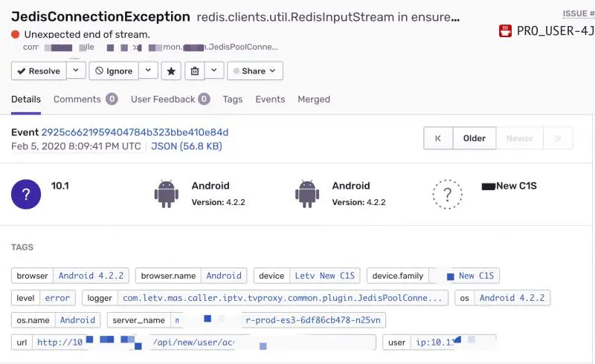595x364 pixels.
Task: Click PRO_USER-4J issue ID text
Action: click(x=556, y=31)
